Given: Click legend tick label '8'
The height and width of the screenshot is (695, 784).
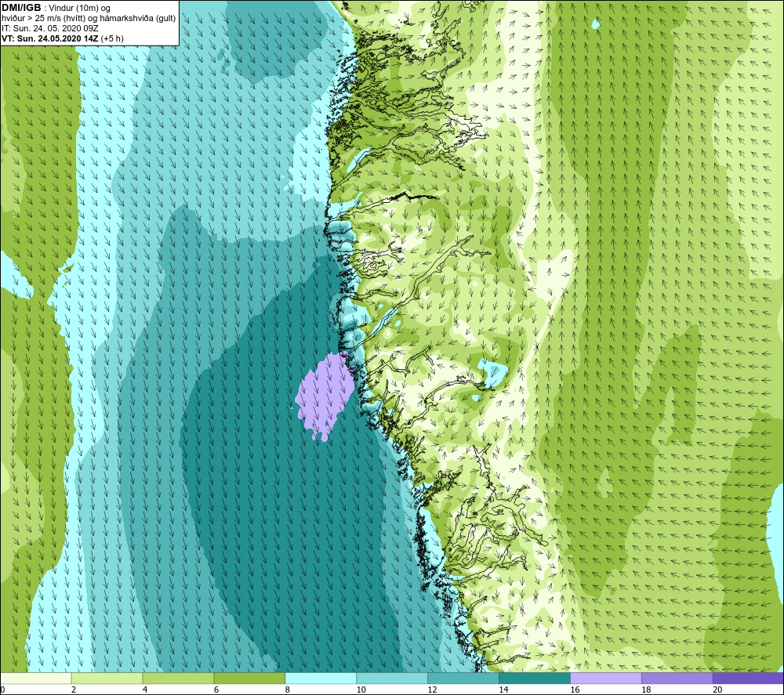Looking at the screenshot, I should pos(288,690).
